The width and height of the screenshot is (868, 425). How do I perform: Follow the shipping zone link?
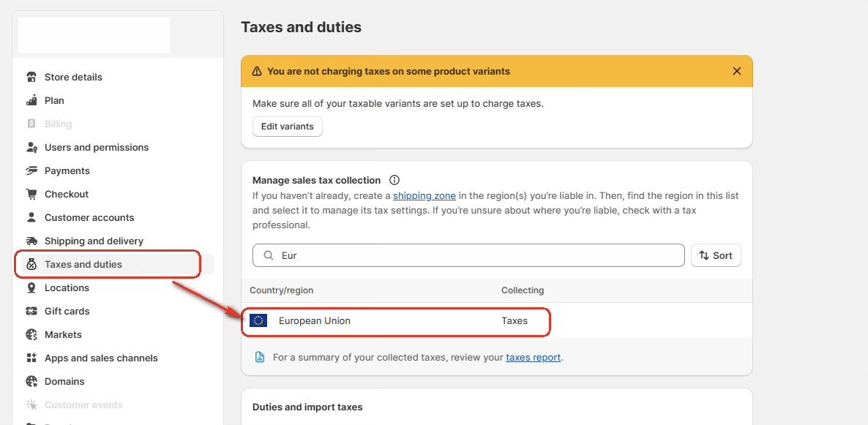coord(424,196)
